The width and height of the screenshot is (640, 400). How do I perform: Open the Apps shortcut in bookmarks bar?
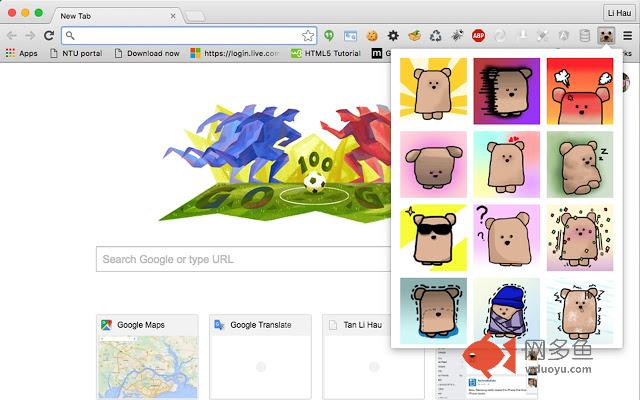click(22, 53)
